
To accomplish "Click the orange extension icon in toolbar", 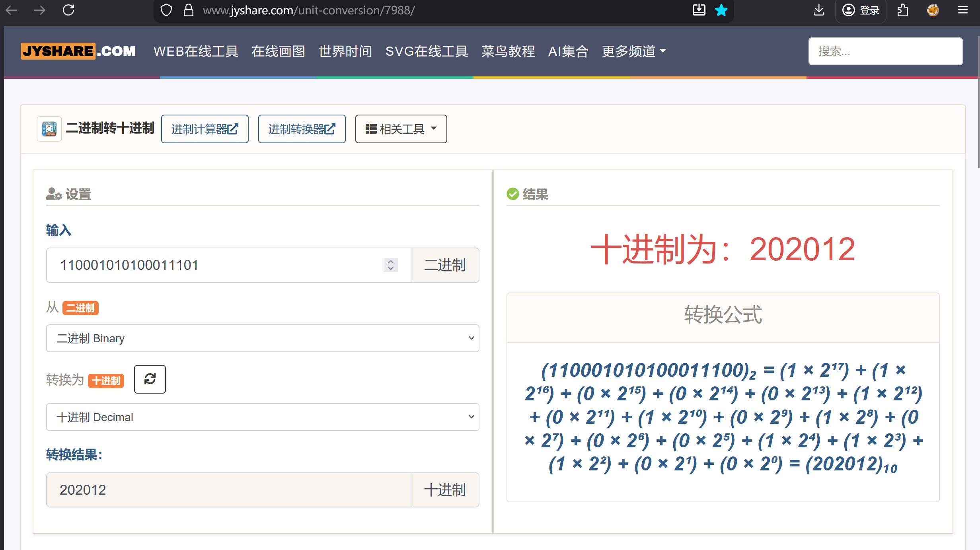I will coord(933,10).
